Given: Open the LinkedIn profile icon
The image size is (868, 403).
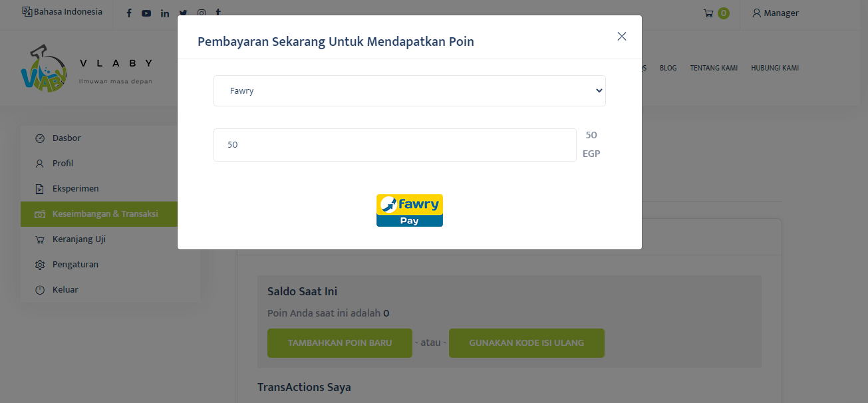Looking at the screenshot, I should pos(164,13).
